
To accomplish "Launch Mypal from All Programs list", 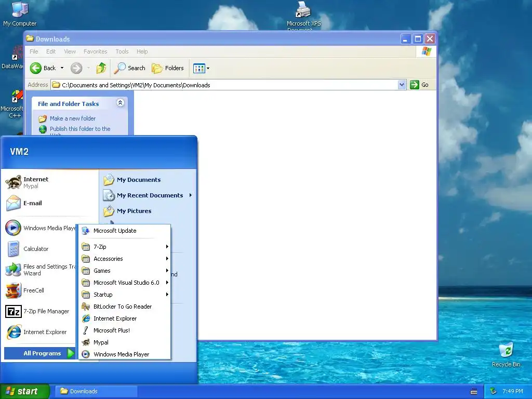I will tap(125, 342).
